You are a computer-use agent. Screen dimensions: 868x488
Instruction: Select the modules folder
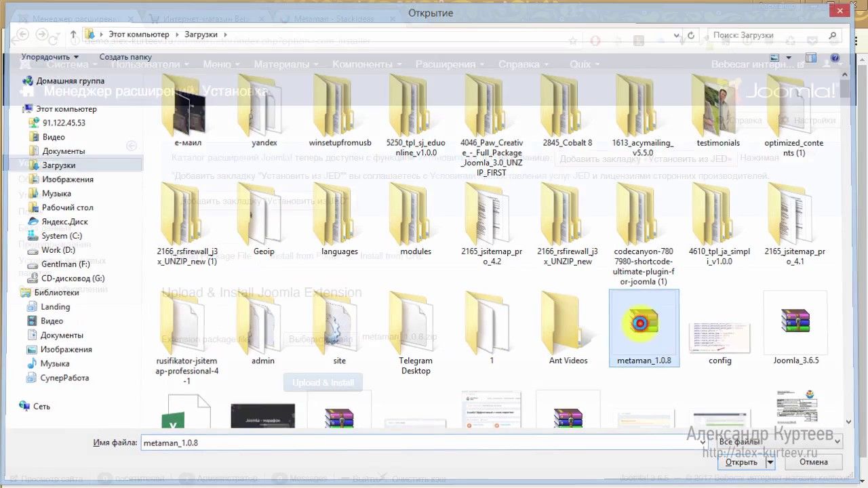416,220
